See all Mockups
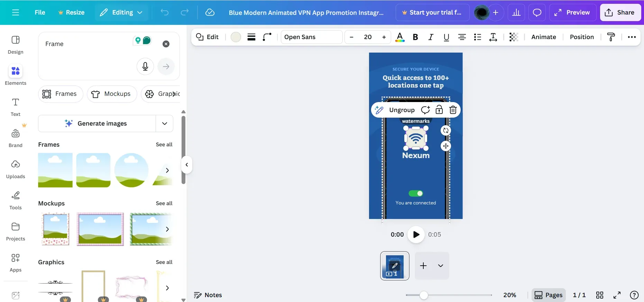Viewport: 644px width, 302px height. click(x=164, y=203)
